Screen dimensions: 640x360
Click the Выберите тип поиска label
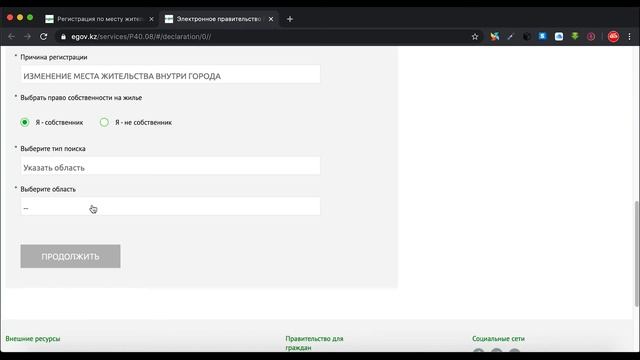pyautogui.click(x=53, y=149)
